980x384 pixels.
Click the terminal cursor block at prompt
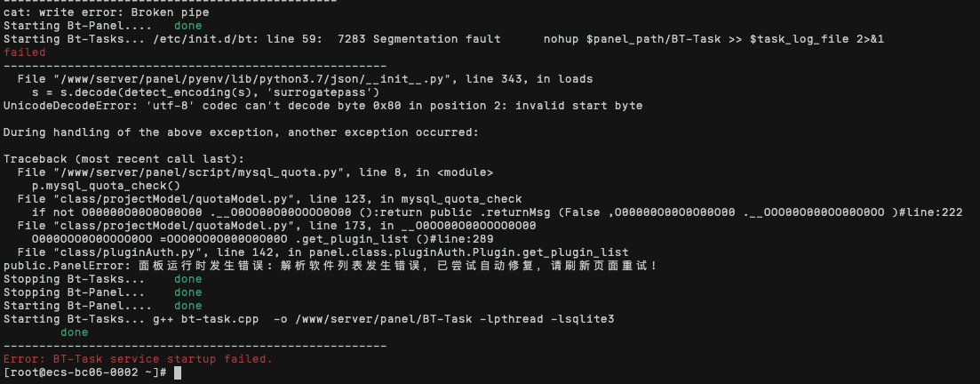click(x=178, y=372)
